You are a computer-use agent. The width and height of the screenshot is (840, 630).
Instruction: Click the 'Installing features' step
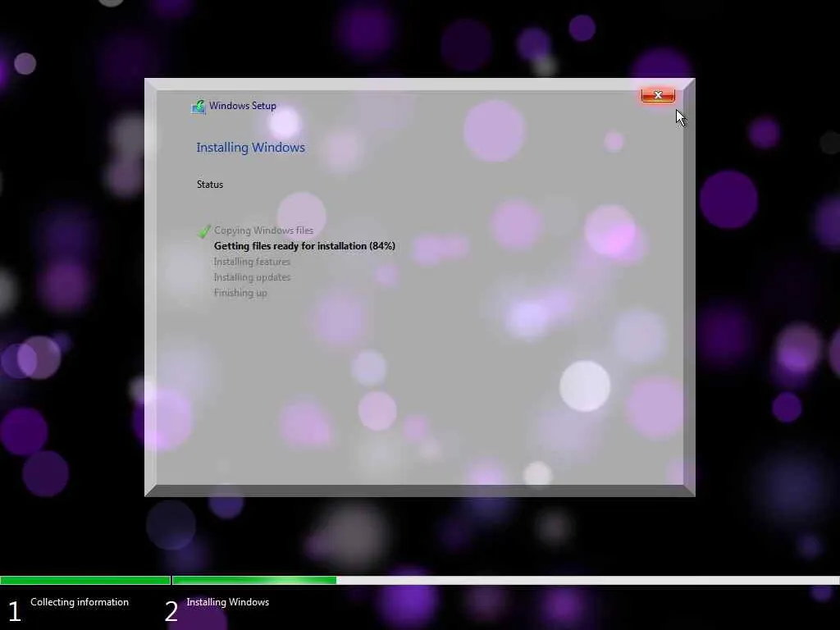point(252,262)
